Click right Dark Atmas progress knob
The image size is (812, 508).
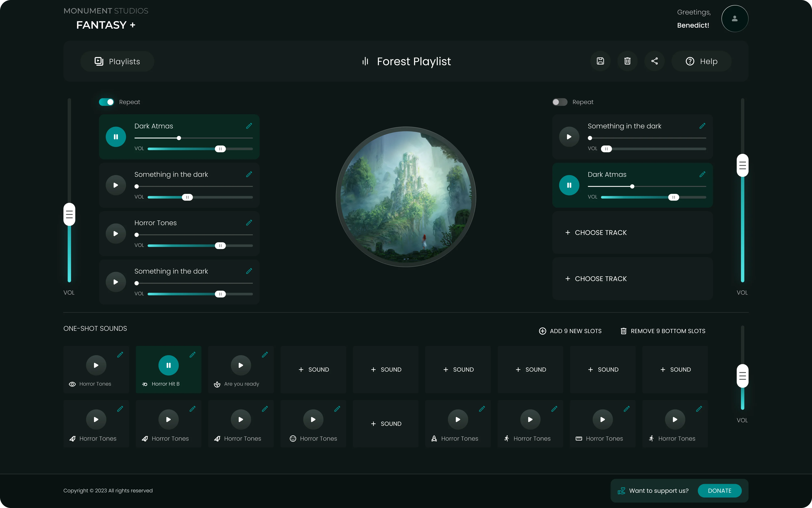click(632, 187)
